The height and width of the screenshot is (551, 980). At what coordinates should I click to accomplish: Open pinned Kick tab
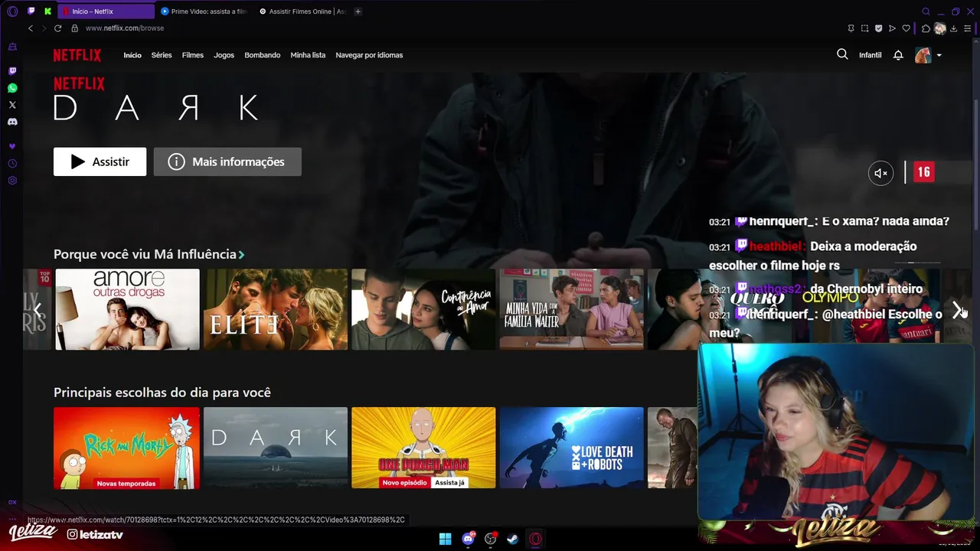48,11
